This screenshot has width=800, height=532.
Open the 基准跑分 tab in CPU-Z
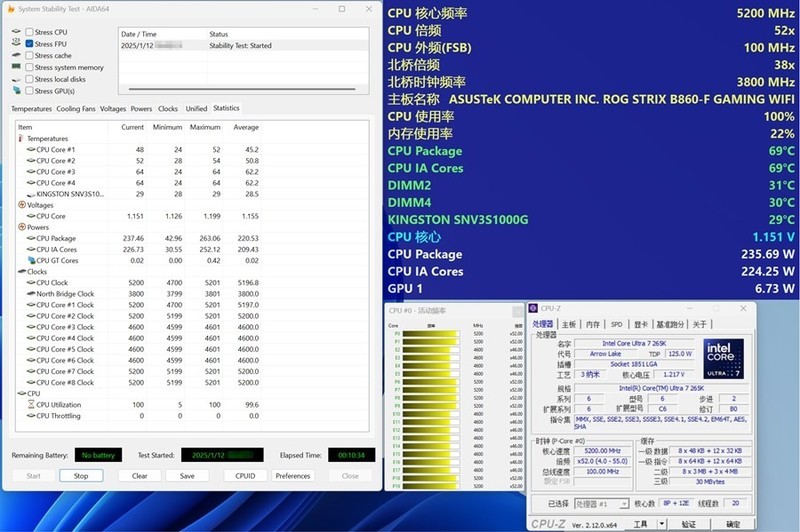coord(670,324)
